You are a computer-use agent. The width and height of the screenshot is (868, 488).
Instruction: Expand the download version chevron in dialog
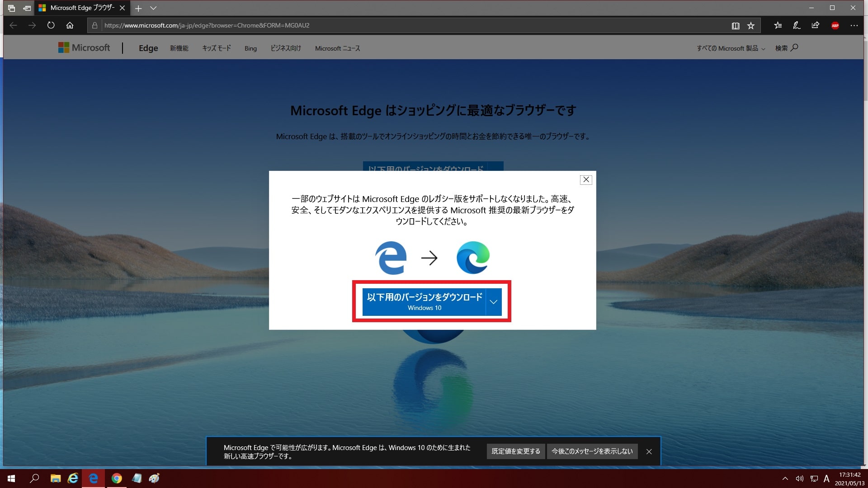pos(494,302)
